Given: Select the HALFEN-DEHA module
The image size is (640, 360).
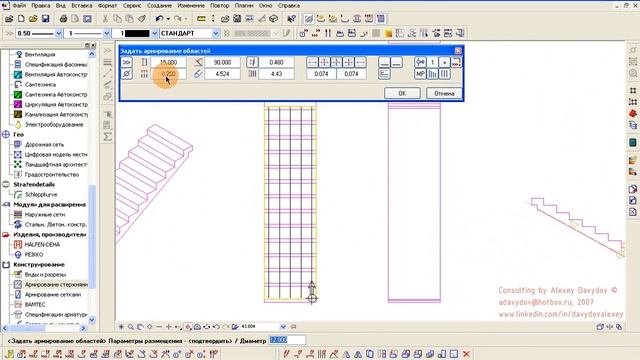Looking at the screenshot, I should tap(42, 244).
